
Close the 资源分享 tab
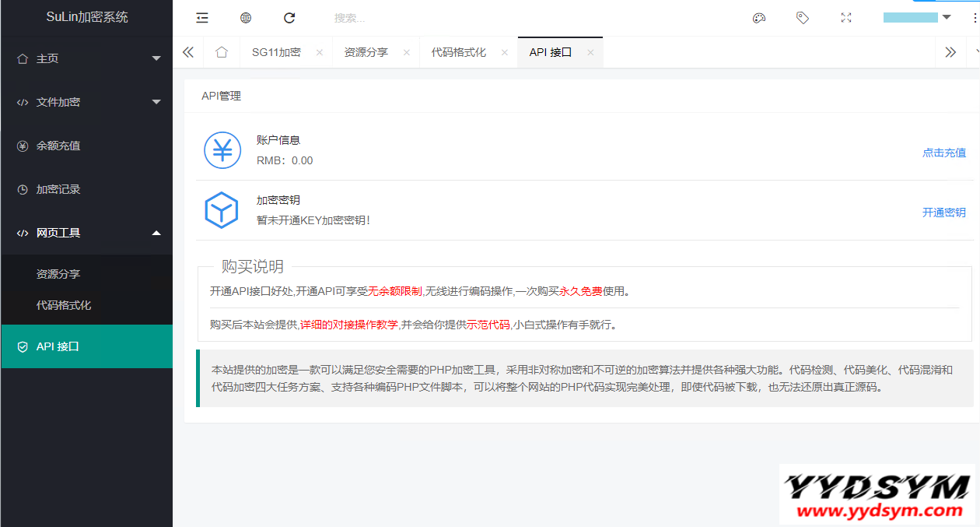(x=407, y=52)
